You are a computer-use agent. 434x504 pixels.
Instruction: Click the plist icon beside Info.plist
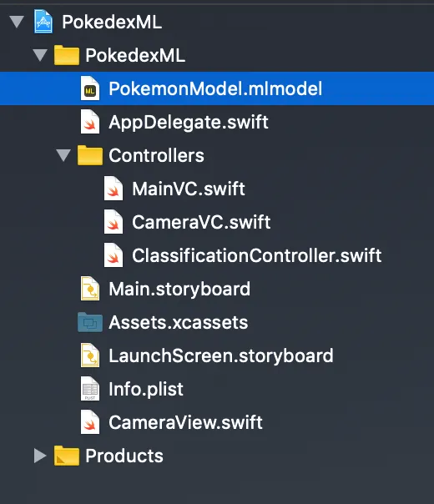(90, 389)
